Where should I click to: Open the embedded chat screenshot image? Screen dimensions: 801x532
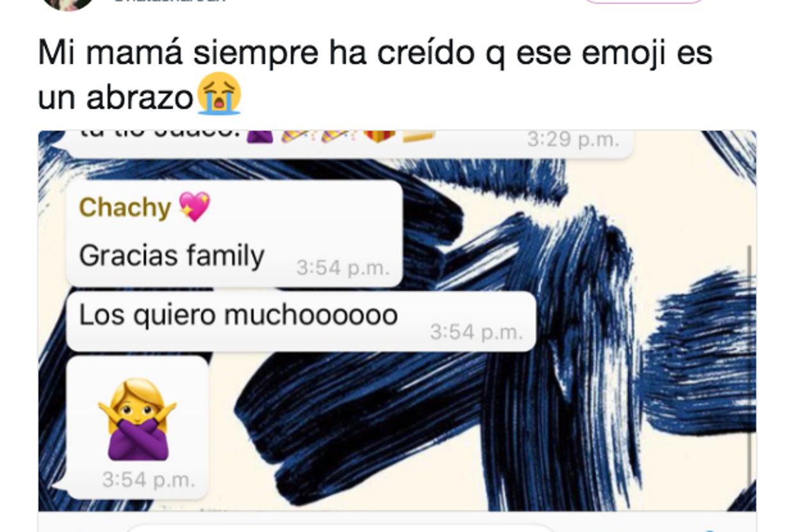(x=397, y=320)
